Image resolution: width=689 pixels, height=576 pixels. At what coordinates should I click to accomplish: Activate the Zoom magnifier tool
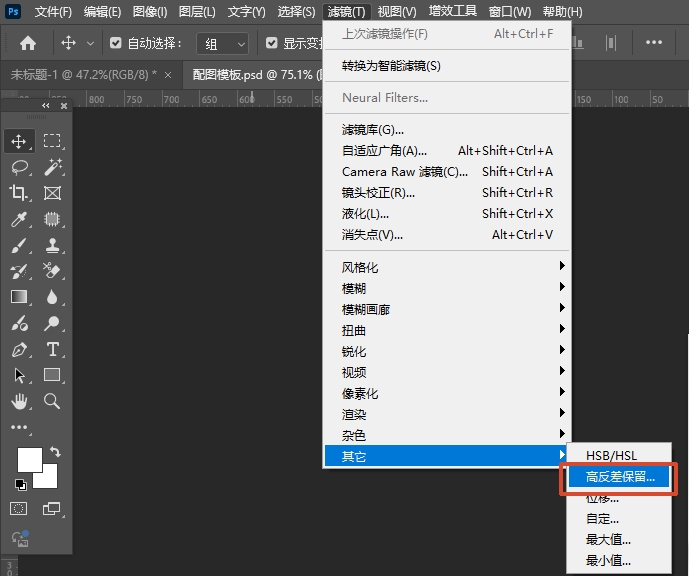coord(52,401)
